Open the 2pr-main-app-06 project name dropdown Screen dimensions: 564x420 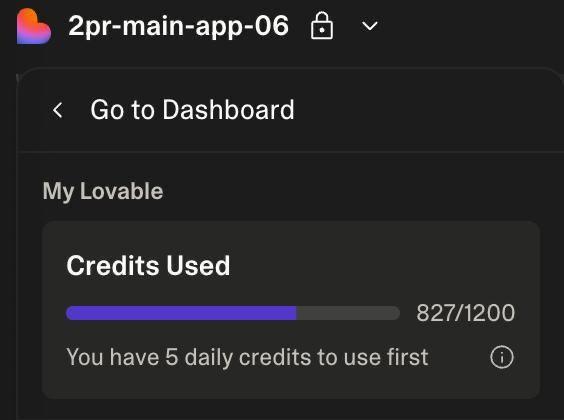[178, 26]
